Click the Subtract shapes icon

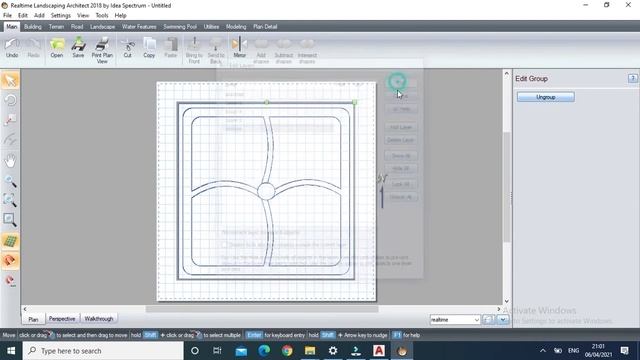pos(284,50)
